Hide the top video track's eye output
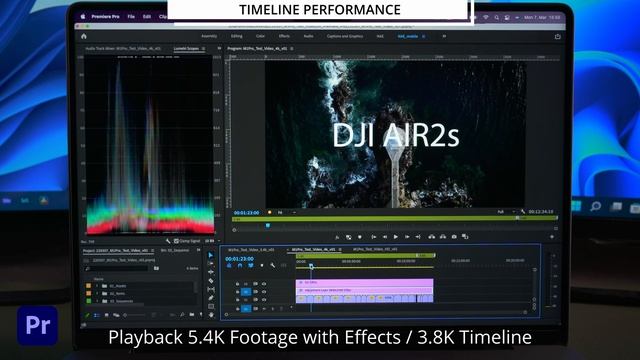Screen dimensions: 640x360 264,284
